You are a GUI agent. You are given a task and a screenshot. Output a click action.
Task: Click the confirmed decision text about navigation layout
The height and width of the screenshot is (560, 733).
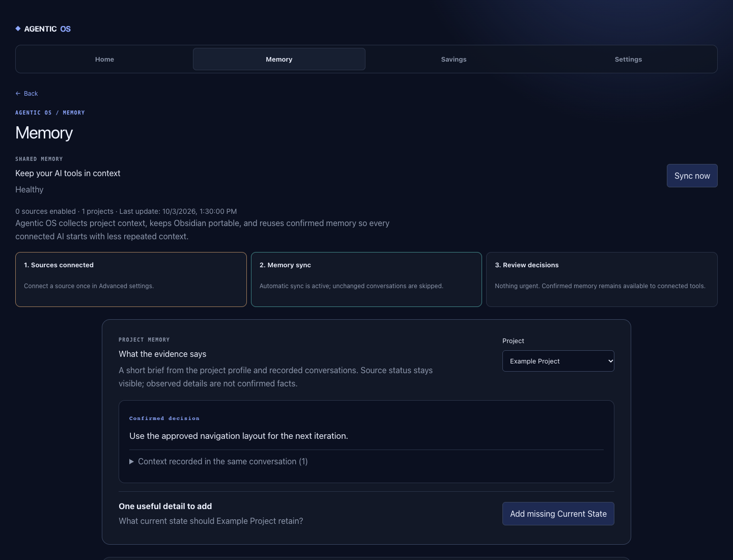pos(239,436)
